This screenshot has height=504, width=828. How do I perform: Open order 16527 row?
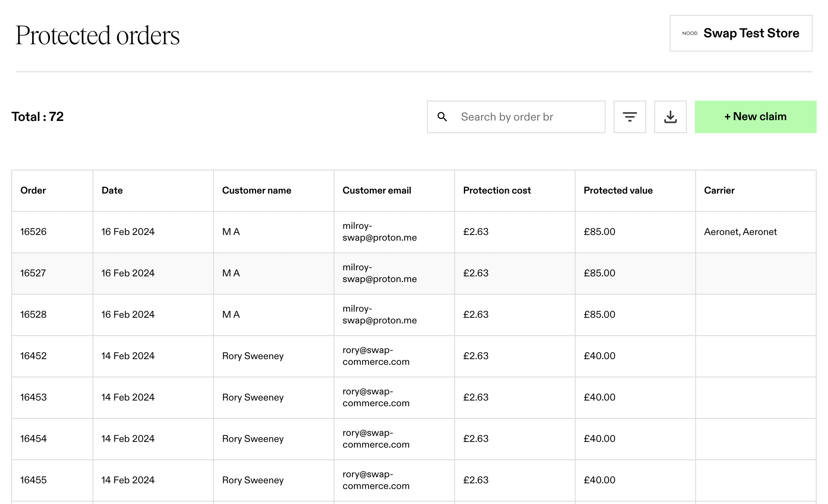pyautogui.click(x=414, y=273)
